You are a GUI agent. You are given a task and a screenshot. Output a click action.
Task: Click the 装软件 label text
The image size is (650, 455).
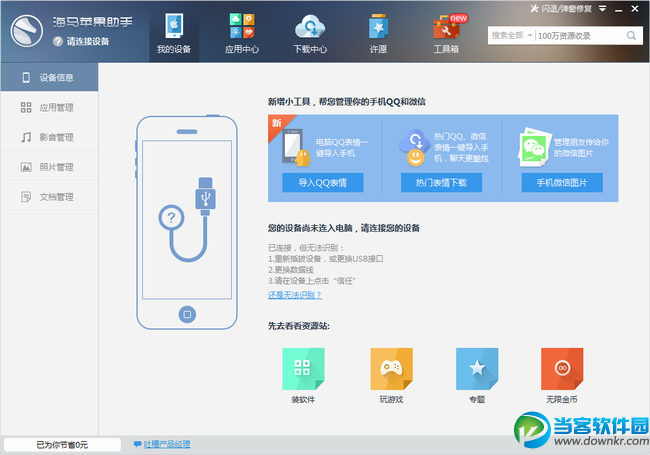[303, 399]
